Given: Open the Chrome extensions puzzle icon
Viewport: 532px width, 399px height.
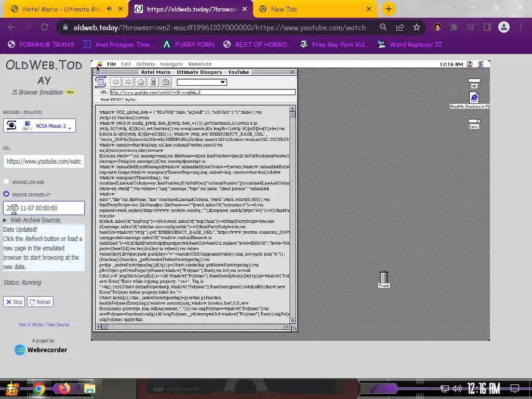Looking at the screenshot, I should click(454, 27).
